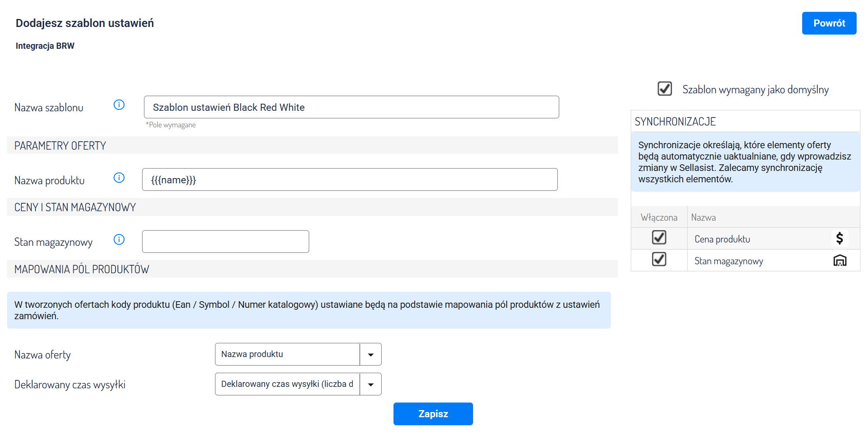Open the Nazwa oferty mapping dropdown

[x=370, y=355]
